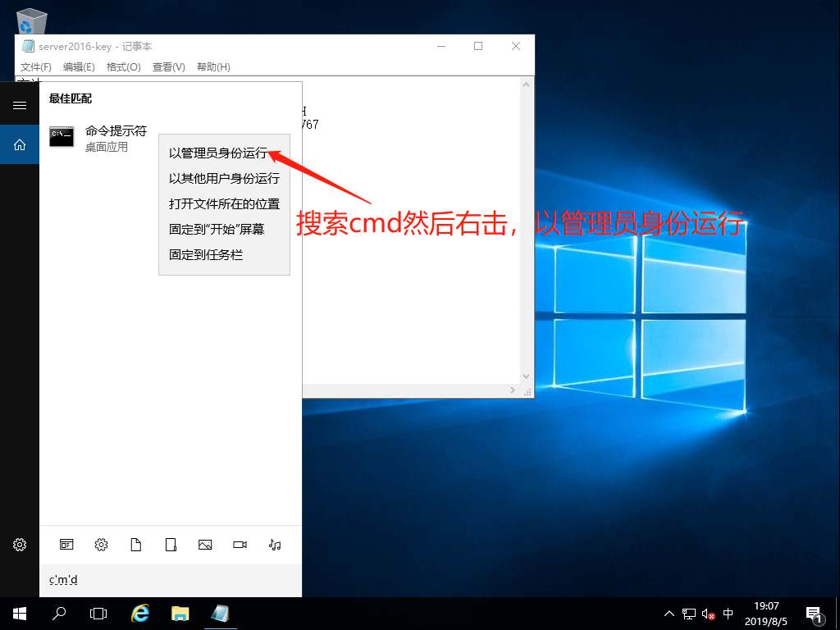Filter search results by Music

pos(274,545)
